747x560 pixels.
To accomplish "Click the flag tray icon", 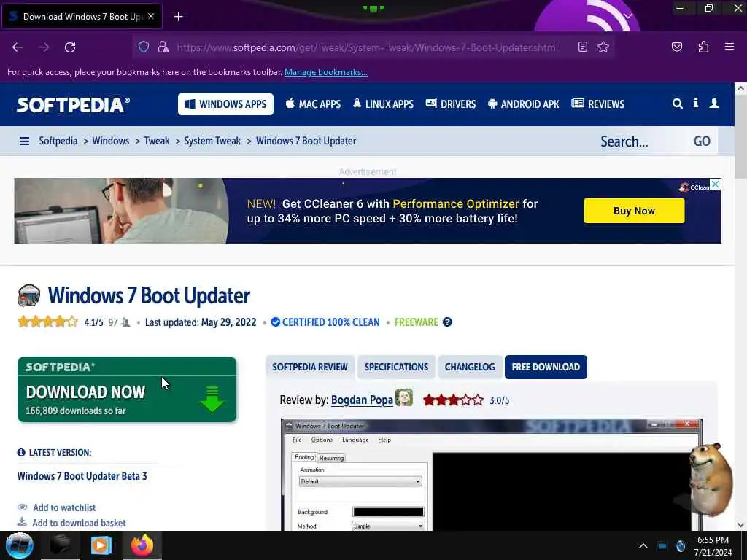I will (661, 546).
